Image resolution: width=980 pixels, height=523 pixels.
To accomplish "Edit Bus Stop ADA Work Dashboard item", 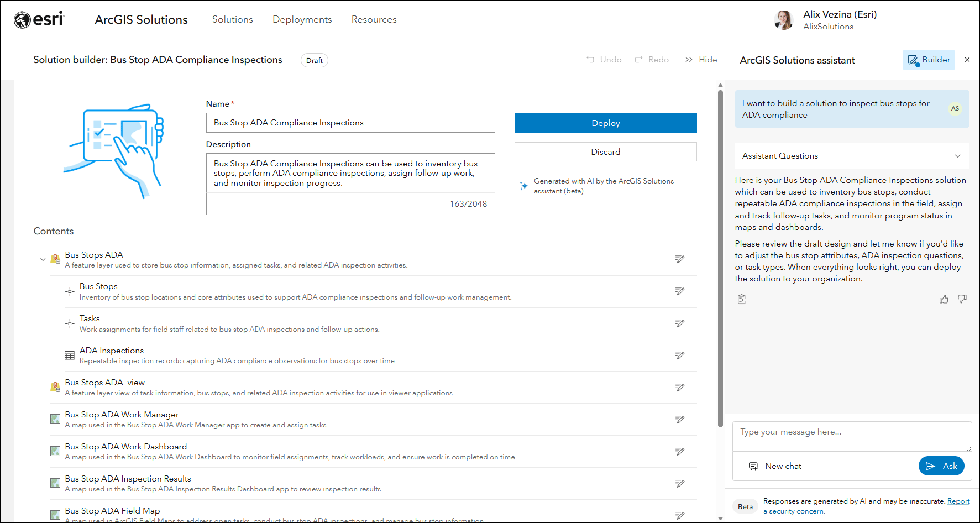I will click(680, 452).
